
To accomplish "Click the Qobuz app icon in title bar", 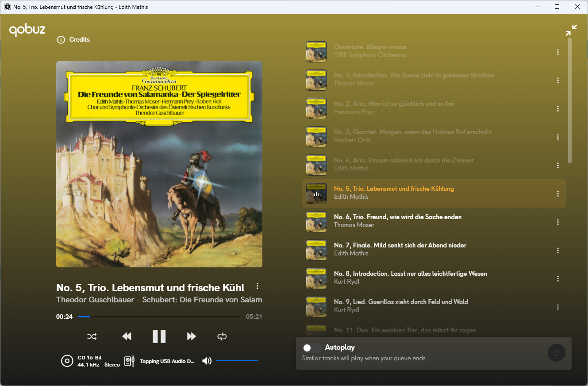I will pos(8,7).
